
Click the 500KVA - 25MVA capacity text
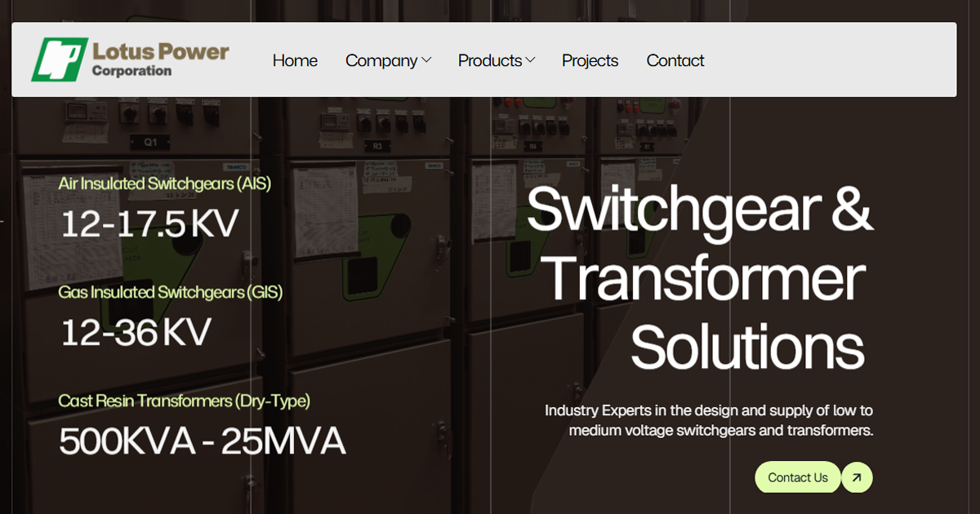202,441
